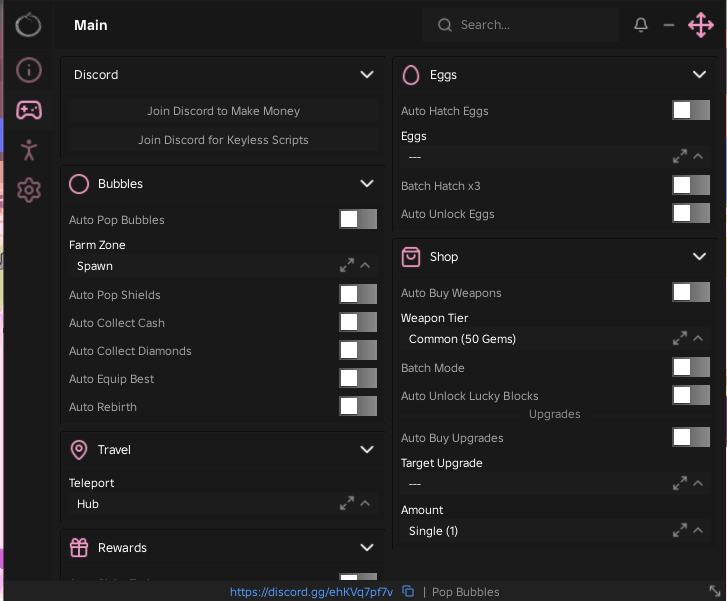
Task: Toggle Auto Pop Bubbles
Action: point(358,219)
